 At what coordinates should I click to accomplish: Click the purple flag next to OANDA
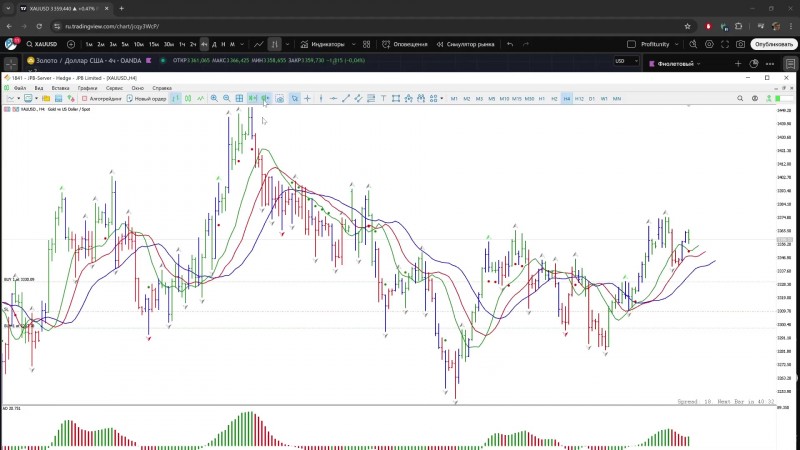[148, 61]
